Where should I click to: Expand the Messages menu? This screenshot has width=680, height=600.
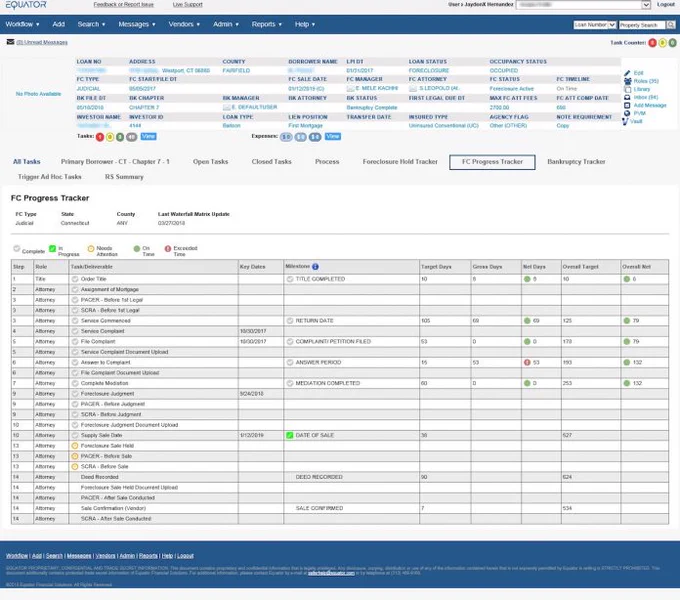[x=137, y=24]
